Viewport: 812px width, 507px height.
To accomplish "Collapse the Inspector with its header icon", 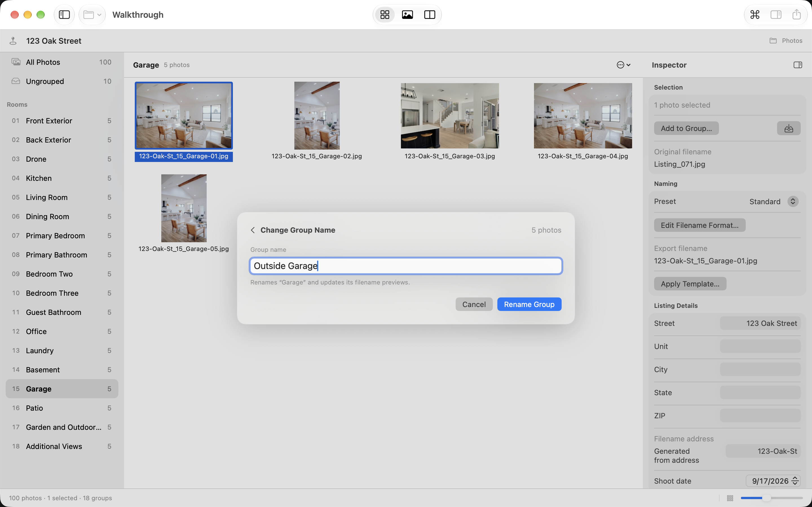I will 798,65.
